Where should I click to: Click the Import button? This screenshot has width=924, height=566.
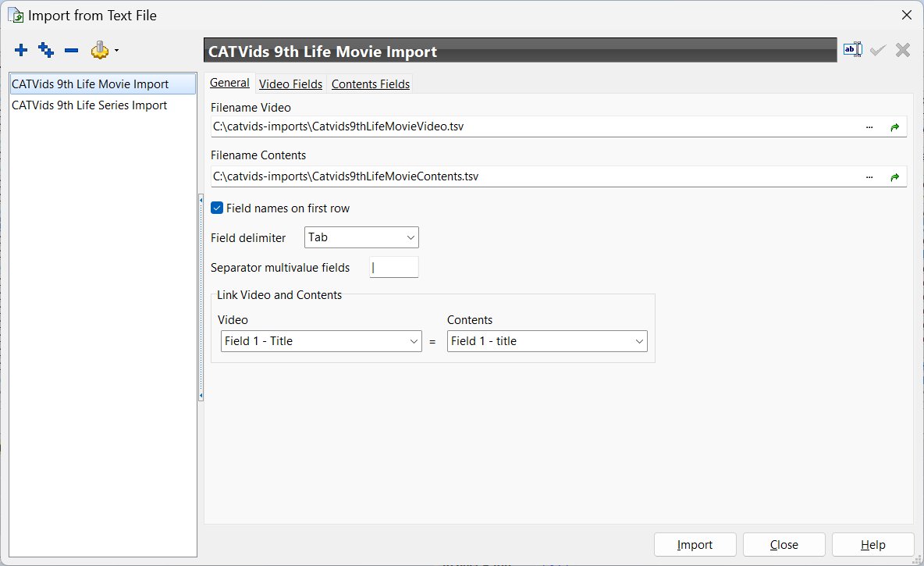[x=695, y=545]
